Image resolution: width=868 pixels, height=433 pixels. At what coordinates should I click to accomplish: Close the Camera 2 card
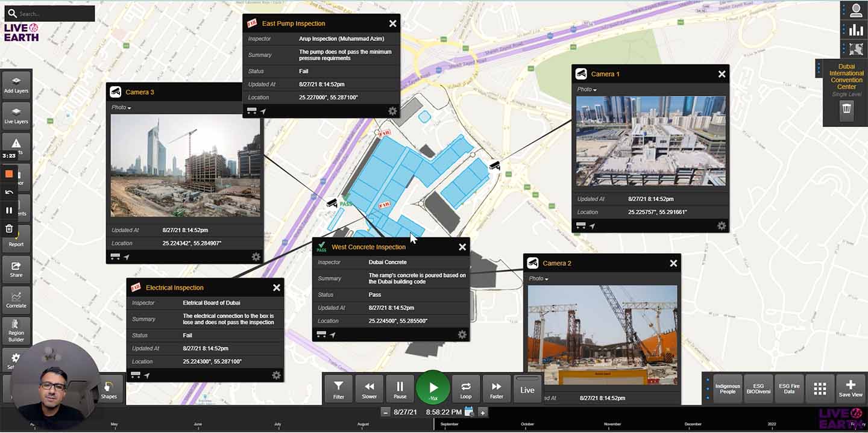point(673,263)
